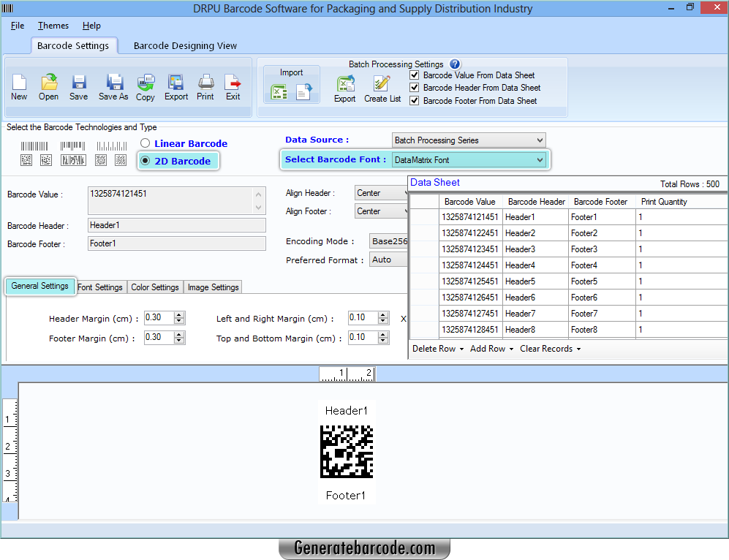Click the DataMatrix barcode preview image
The width and height of the screenshot is (729, 560).
(x=347, y=452)
